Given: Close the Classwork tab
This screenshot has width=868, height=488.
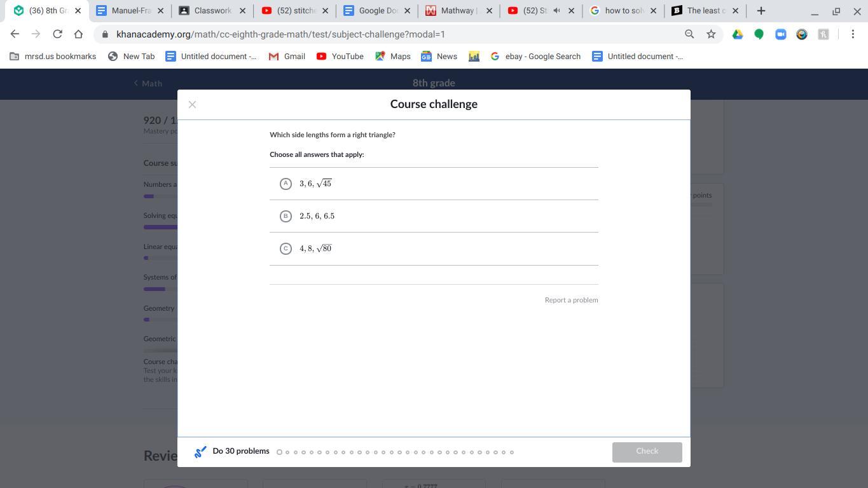Looking at the screenshot, I should point(242,11).
